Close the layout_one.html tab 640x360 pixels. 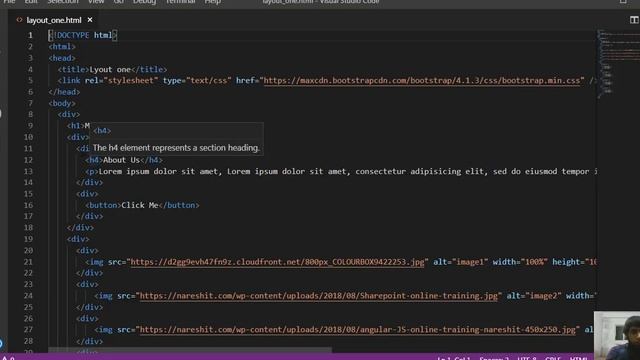point(90,20)
